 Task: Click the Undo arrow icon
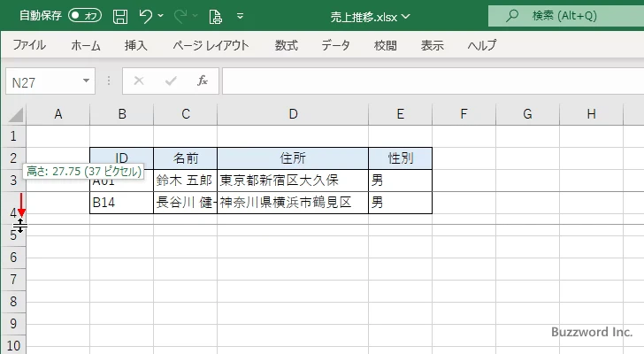pos(146,16)
